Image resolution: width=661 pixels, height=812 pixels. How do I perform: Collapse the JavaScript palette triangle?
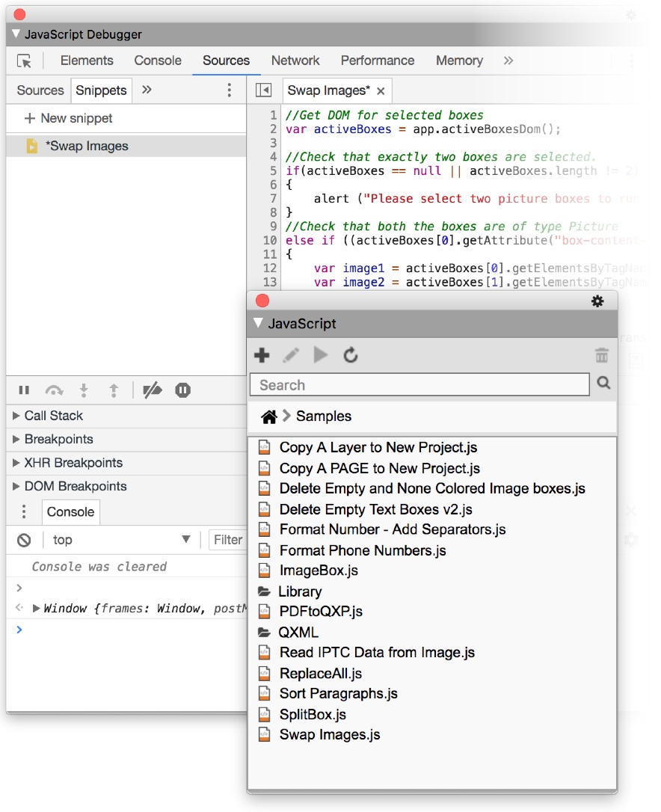click(x=259, y=323)
